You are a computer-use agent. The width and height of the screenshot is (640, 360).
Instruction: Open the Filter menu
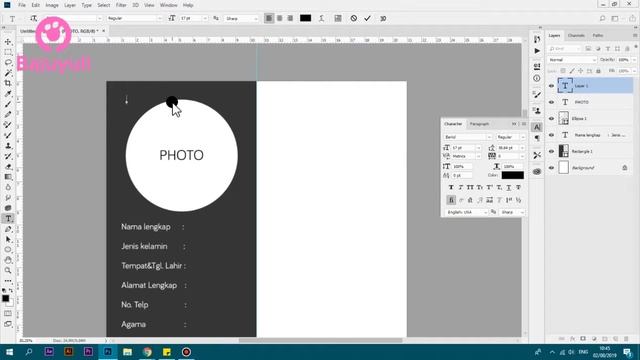point(121,5)
